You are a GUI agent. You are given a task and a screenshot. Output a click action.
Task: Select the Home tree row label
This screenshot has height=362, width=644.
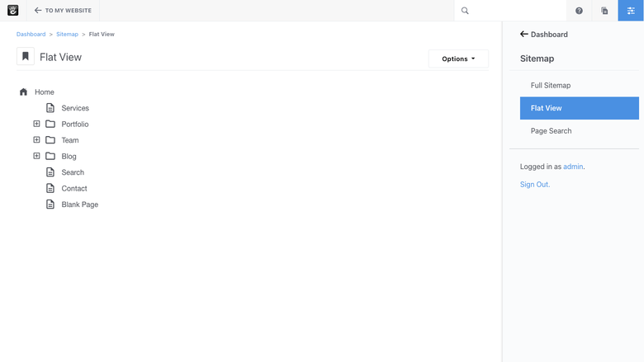click(45, 92)
